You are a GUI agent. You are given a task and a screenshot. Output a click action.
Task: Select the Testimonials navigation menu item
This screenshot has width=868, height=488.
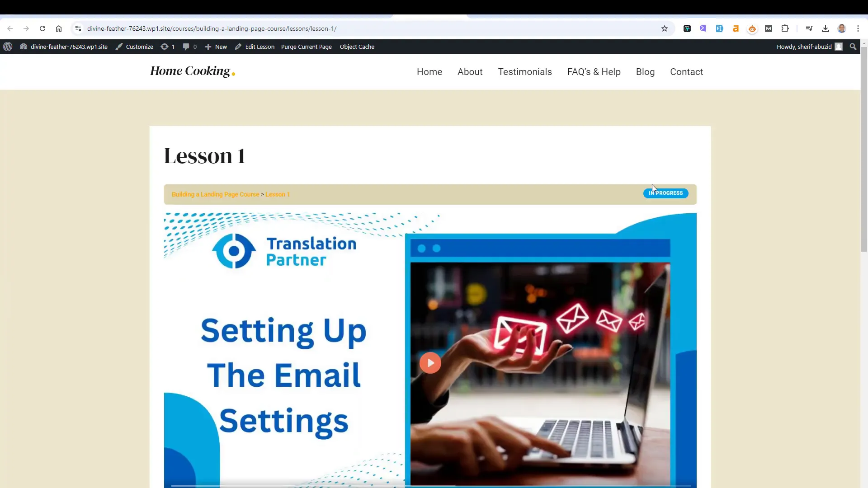[x=524, y=71]
